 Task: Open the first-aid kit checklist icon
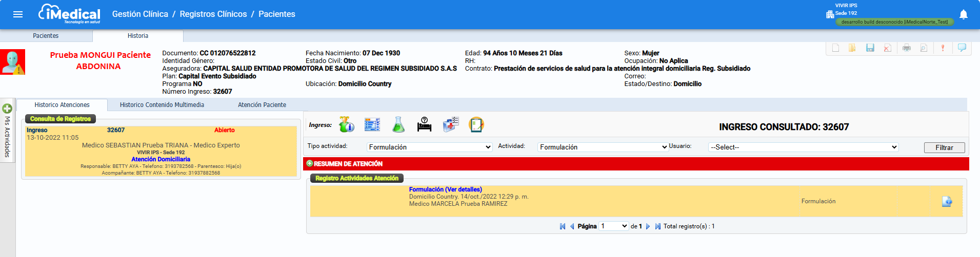click(x=450, y=124)
